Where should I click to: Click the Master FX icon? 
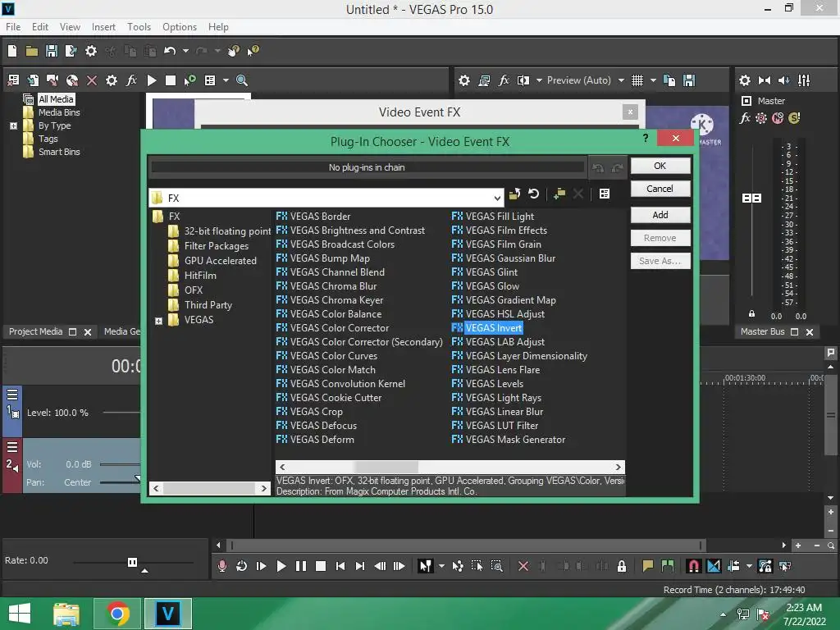pos(745,118)
